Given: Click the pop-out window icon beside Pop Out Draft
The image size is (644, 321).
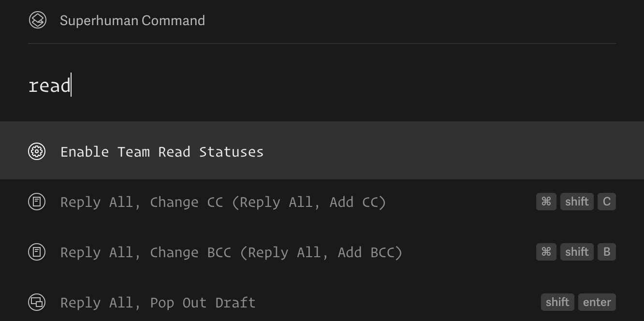Looking at the screenshot, I should click(37, 302).
